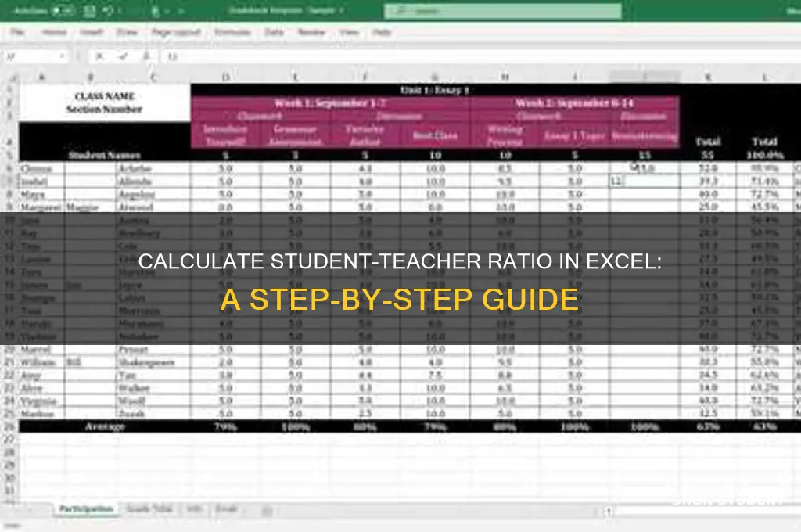Click the horizontal scrollbar at bottom
The image size is (801, 532).
(x=702, y=511)
